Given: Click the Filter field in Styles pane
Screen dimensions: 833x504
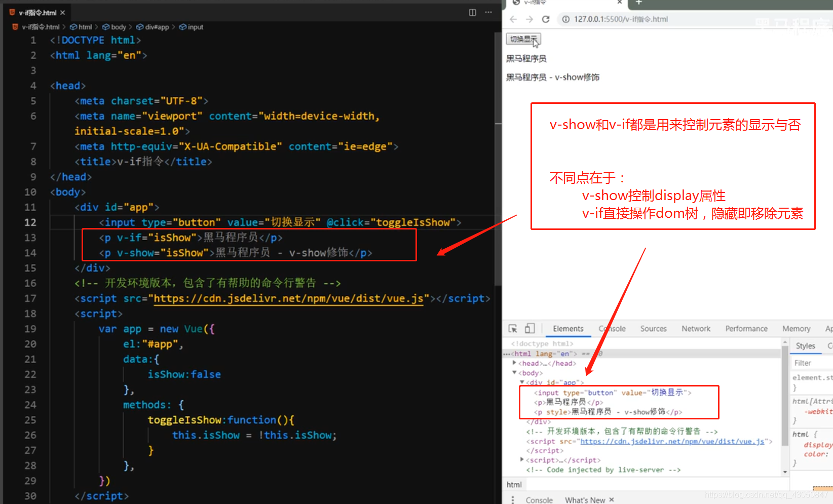Looking at the screenshot, I should click(812, 363).
